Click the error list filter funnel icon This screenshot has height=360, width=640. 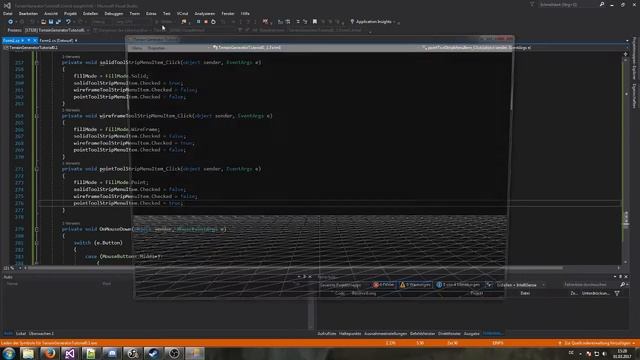(x=617, y=293)
